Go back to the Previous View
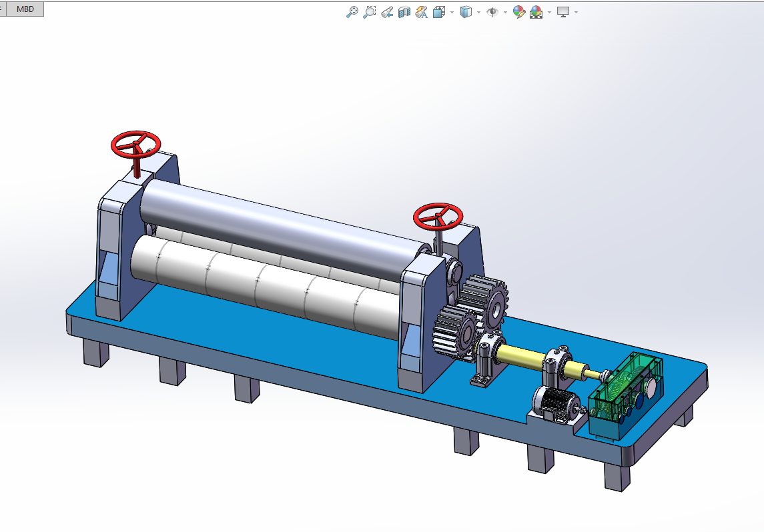The height and width of the screenshot is (532, 764). point(387,12)
